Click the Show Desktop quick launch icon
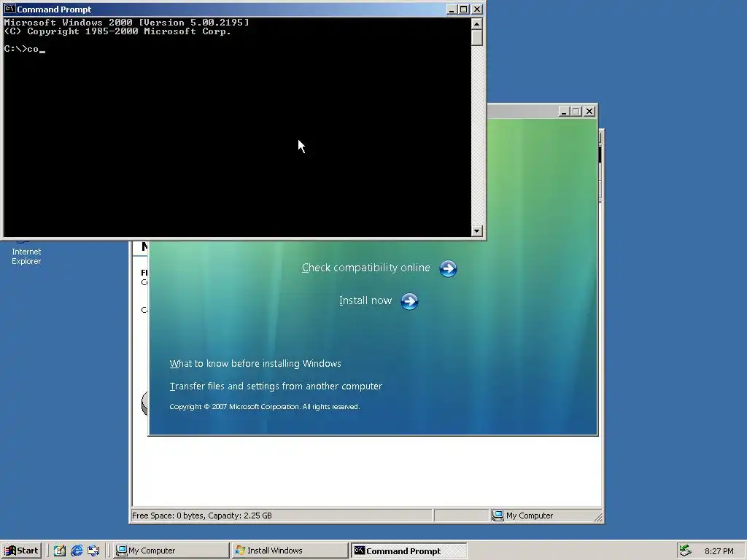747x560 pixels. (60, 551)
